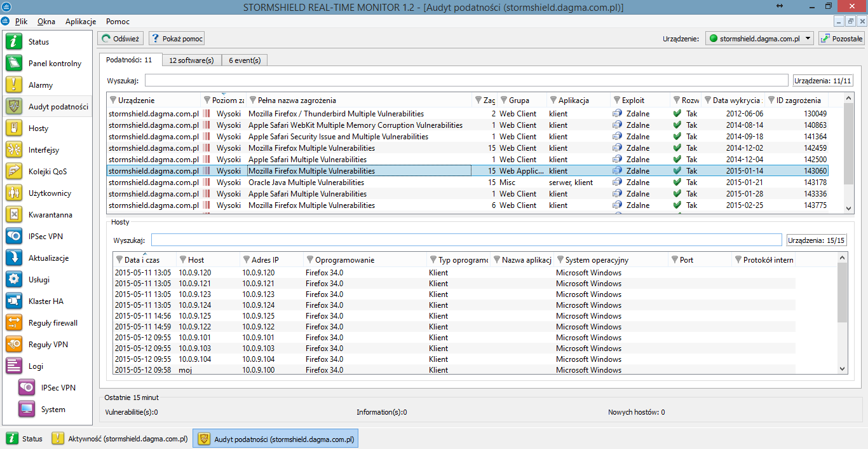Click the Odśwież refresh button
This screenshot has height=449, width=868.
[x=121, y=39]
